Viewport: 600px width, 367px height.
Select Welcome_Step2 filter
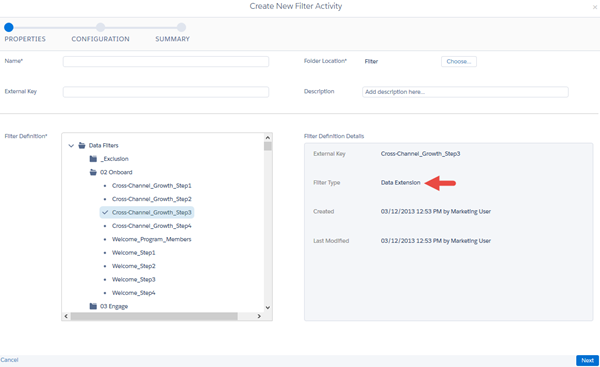[x=134, y=266]
